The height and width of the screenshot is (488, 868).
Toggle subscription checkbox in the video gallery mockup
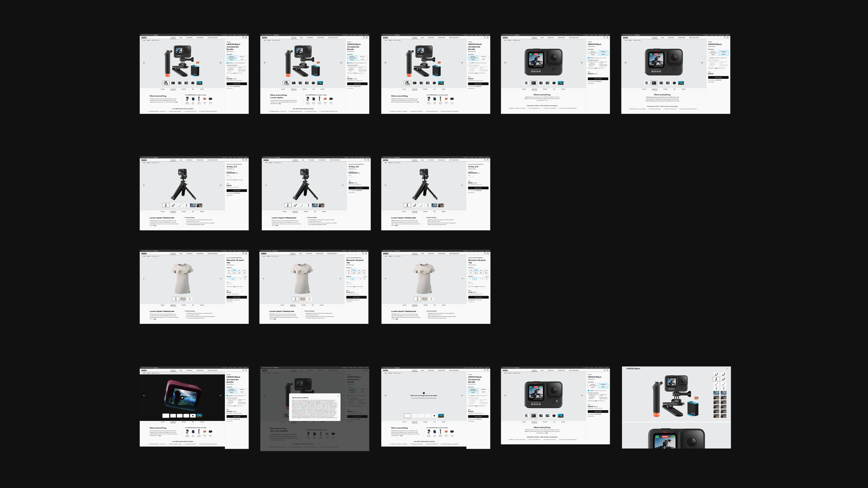227,396
